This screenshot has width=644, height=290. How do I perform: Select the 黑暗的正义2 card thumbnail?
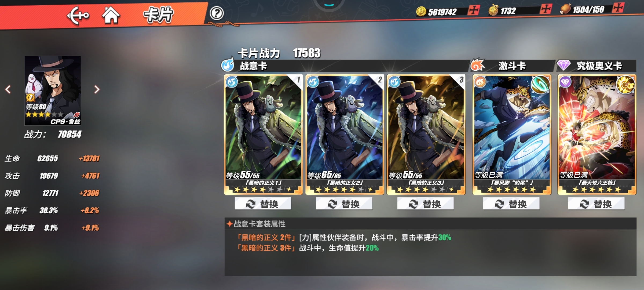coord(345,135)
